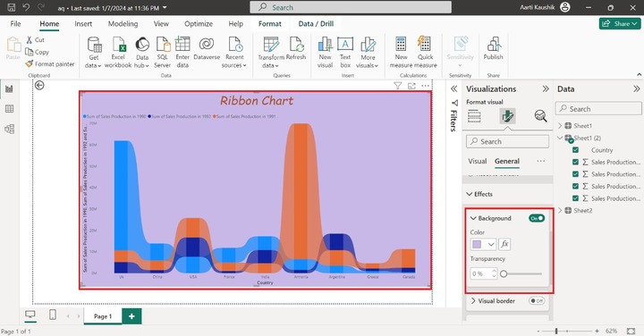Collapse the Data pane
The height and width of the screenshot is (336, 644).
636,89
